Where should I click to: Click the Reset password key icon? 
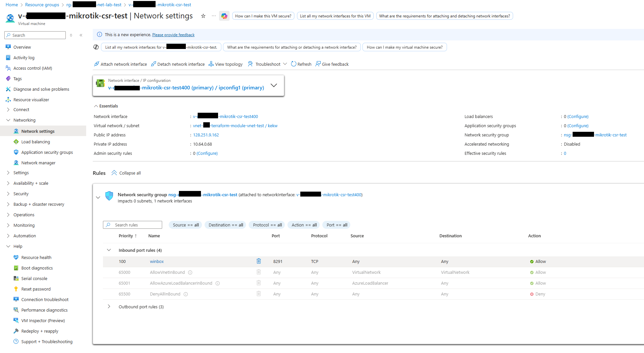pyautogui.click(x=16, y=289)
